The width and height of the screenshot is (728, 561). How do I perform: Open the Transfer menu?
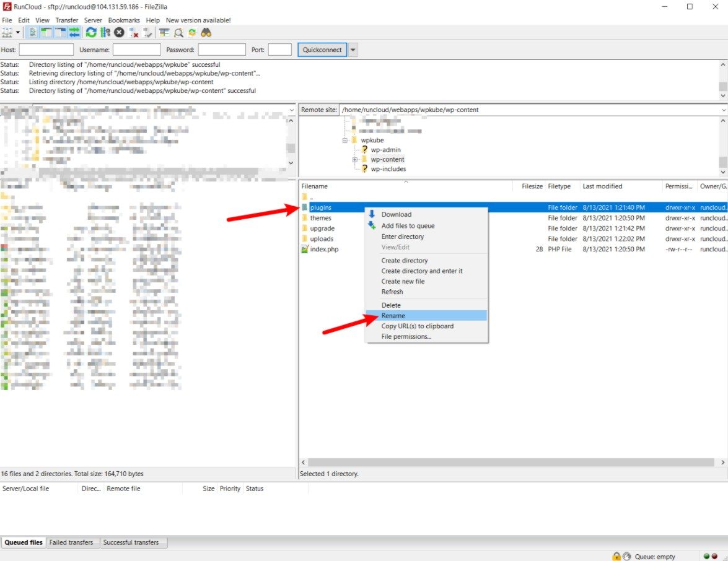pyautogui.click(x=67, y=20)
